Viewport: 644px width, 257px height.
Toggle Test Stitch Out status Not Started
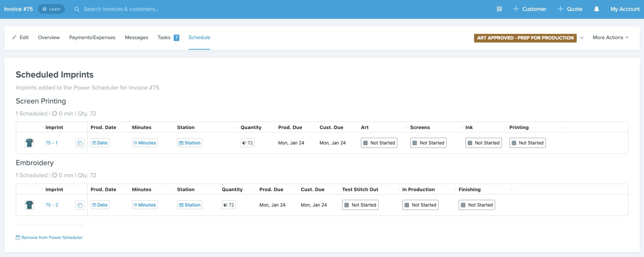(x=360, y=205)
